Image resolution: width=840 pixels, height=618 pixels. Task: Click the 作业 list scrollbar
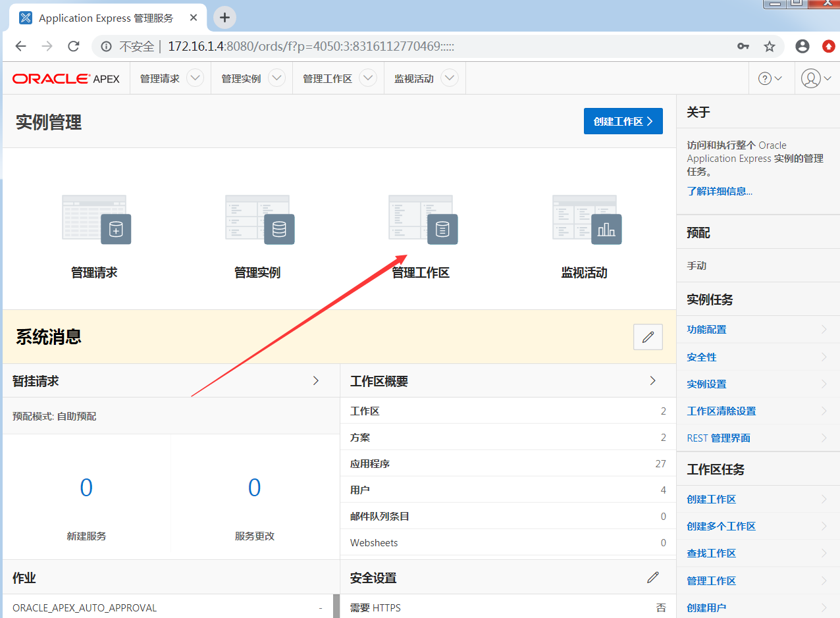336,605
